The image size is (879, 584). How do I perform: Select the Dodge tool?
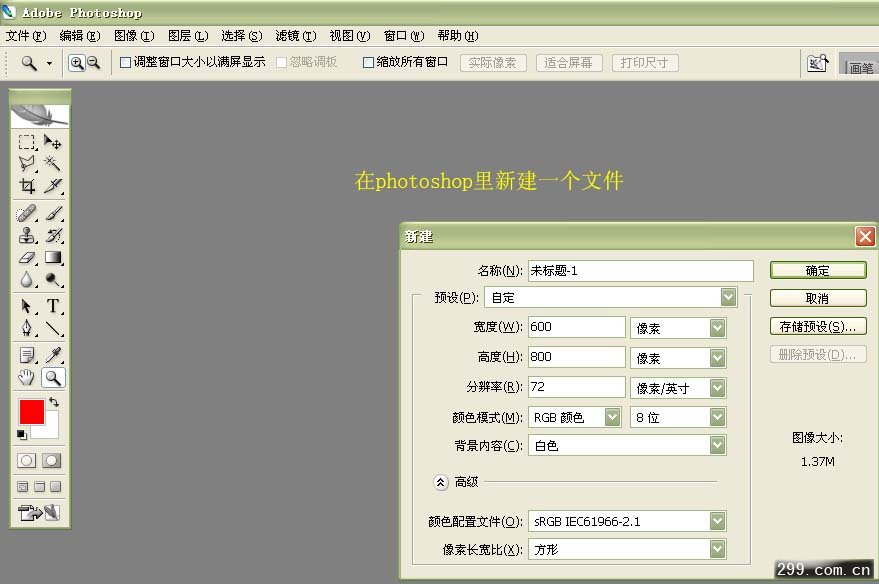pos(53,279)
